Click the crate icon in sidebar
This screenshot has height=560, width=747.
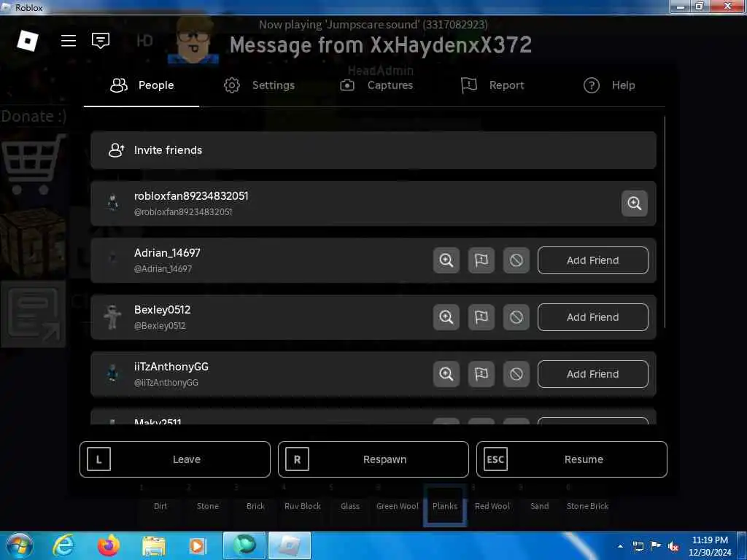33,242
